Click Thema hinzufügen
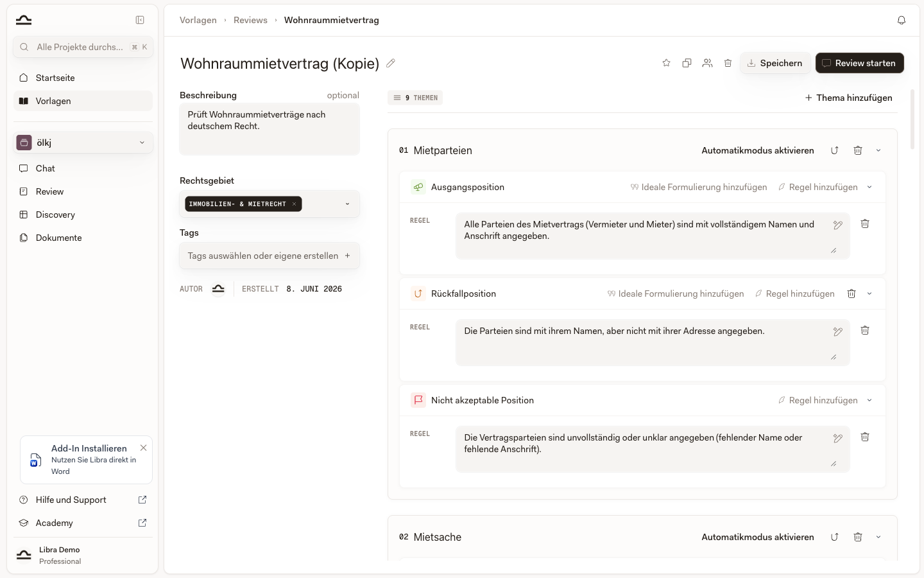The image size is (924, 578). click(848, 98)
